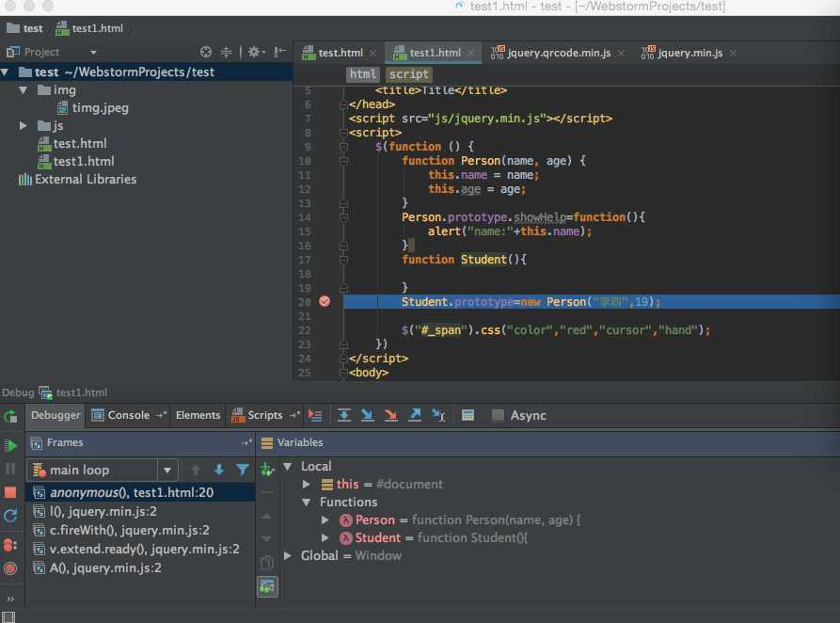Stop debugging with red square icon
The height and width of the screenshot is (623, 840).
point(10,492)
